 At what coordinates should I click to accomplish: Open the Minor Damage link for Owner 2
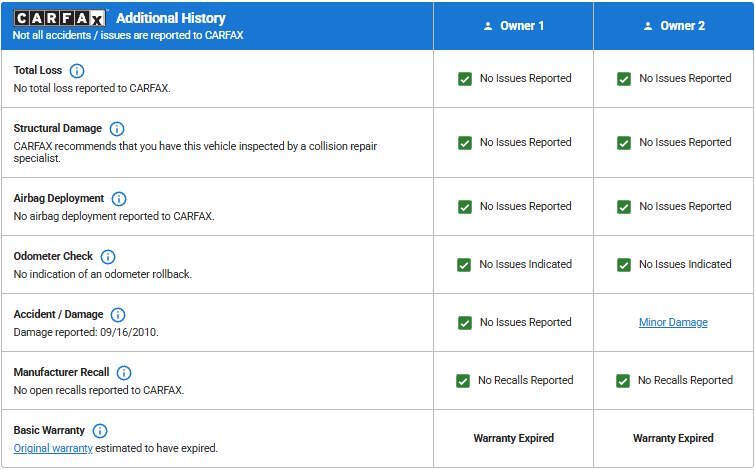[x=673, y=322]
